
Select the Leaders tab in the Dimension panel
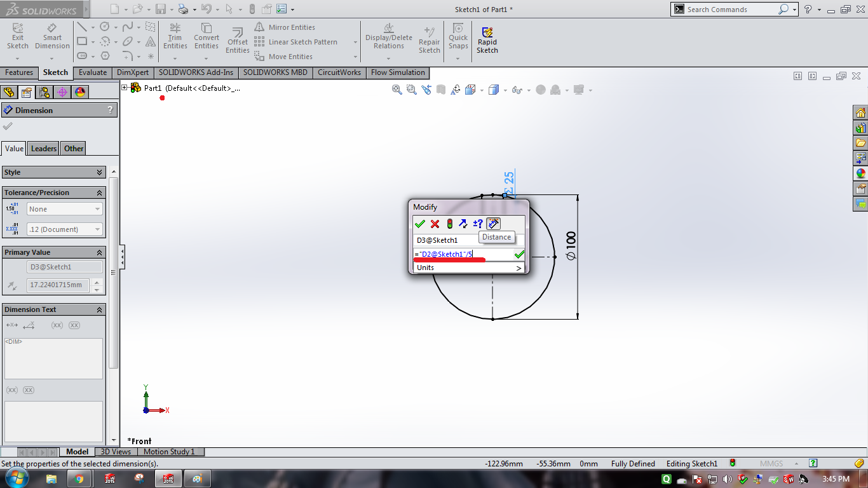click(x=44, y=149)
